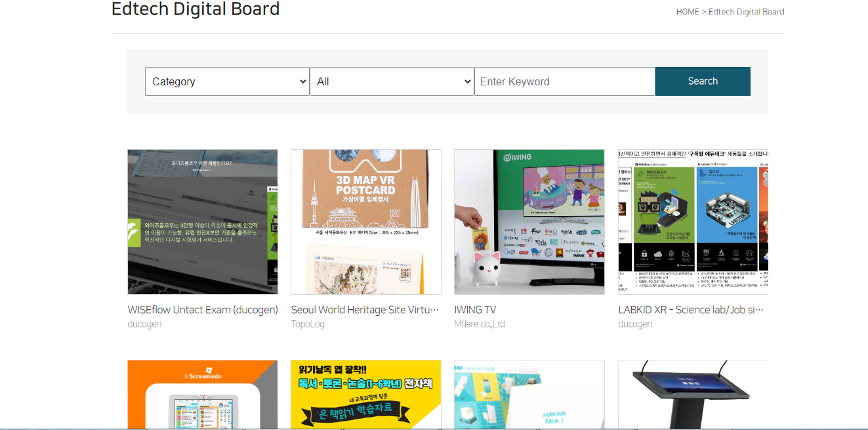Go to HOME breadcrumb link
The height and width of the screenshot is (430, 868).
point(688,12)
